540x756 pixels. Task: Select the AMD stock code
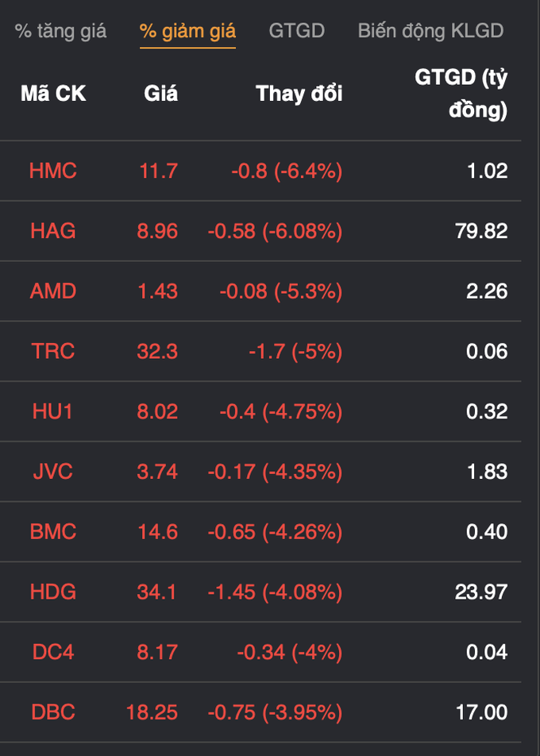53,291
